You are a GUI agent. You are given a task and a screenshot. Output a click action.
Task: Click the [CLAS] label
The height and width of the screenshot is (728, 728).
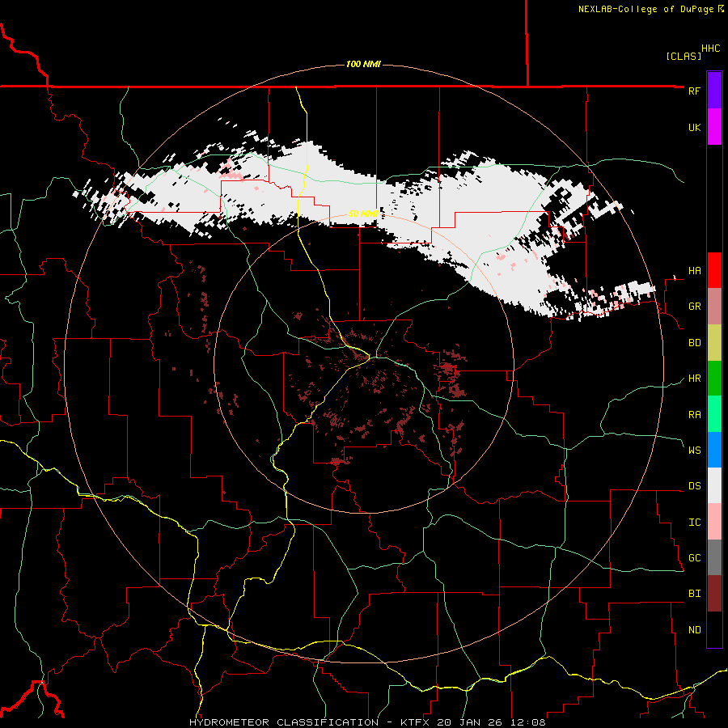click(x=684, y=57)
